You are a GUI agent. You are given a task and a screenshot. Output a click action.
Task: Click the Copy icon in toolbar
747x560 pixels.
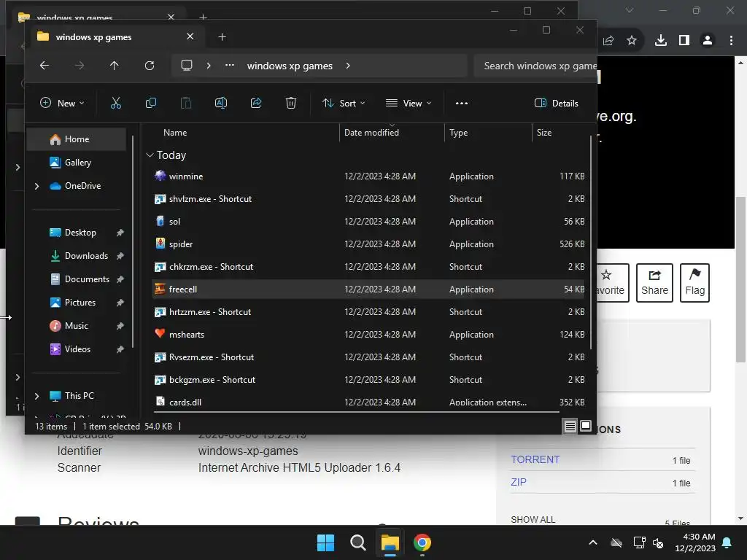click(150, 103)
